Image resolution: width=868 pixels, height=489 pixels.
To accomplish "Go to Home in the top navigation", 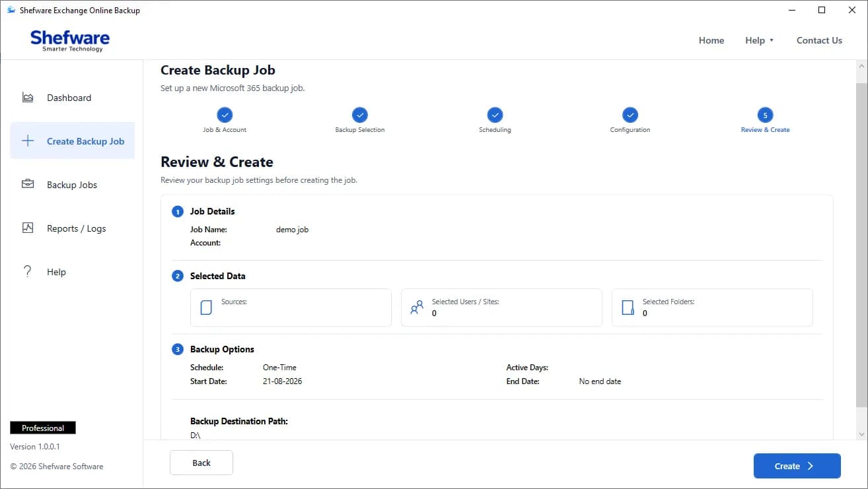I will tap(711, 40).
